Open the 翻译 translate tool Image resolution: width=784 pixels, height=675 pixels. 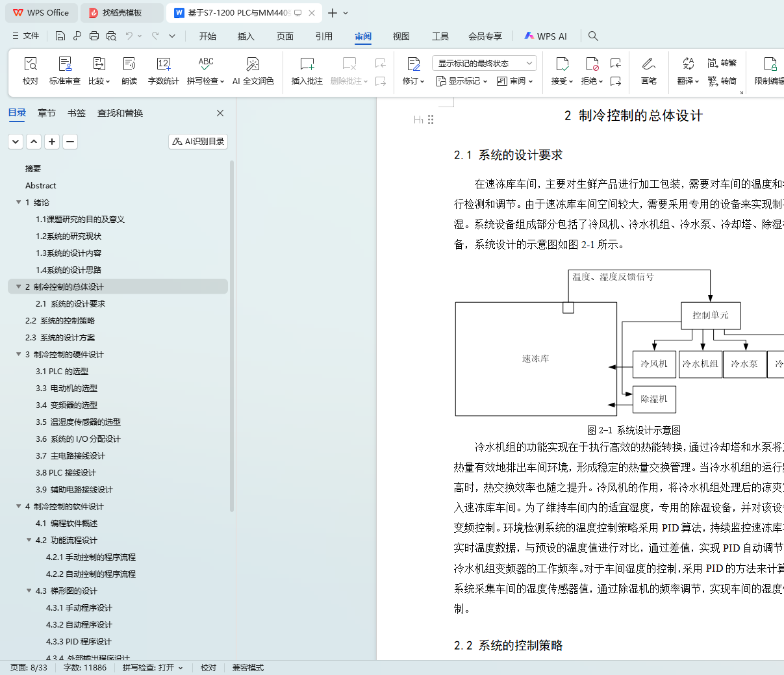[x=688, y=71]
